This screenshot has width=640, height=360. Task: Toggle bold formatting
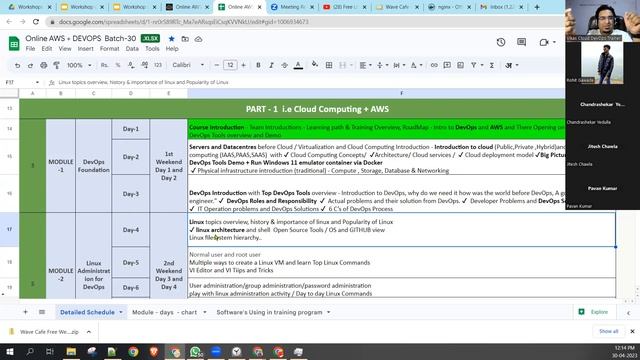(258, 65)
